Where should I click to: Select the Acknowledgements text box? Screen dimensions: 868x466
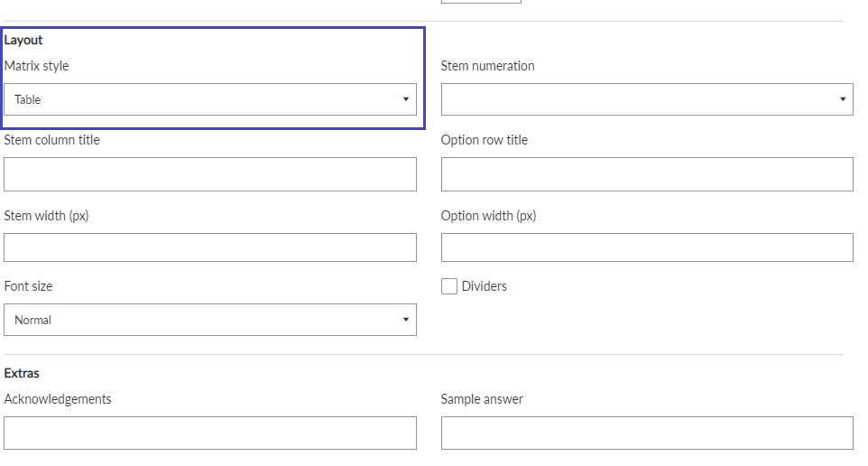210,433
